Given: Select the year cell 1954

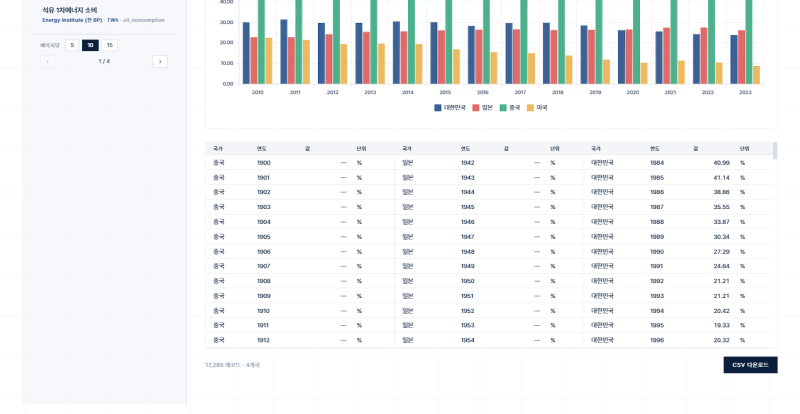Looking at the screenshot, I should pyautogui.click(x=467, y=340).
